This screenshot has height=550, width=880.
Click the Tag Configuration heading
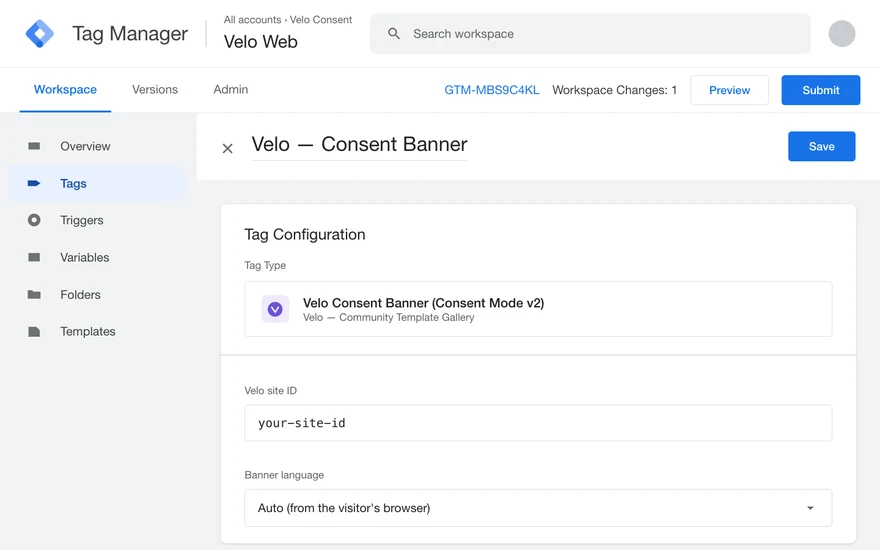[305, 235]
